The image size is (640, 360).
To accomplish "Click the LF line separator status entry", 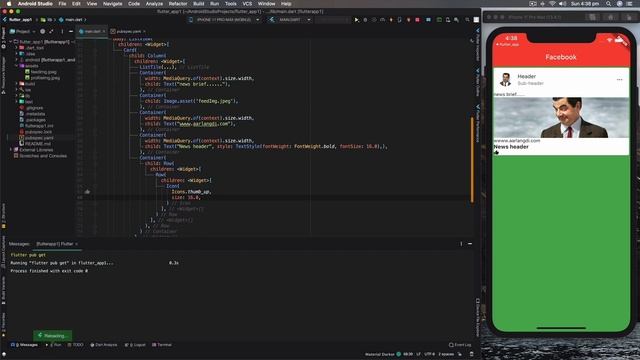I will click(418, 354).
